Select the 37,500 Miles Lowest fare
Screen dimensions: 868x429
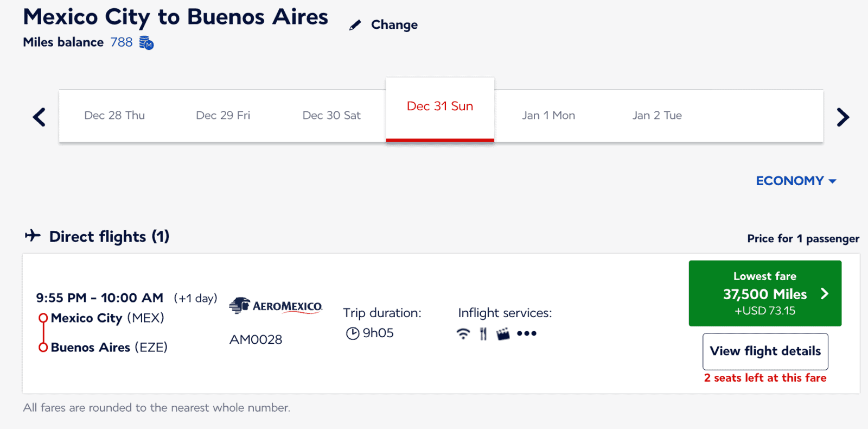click(765, 294)
